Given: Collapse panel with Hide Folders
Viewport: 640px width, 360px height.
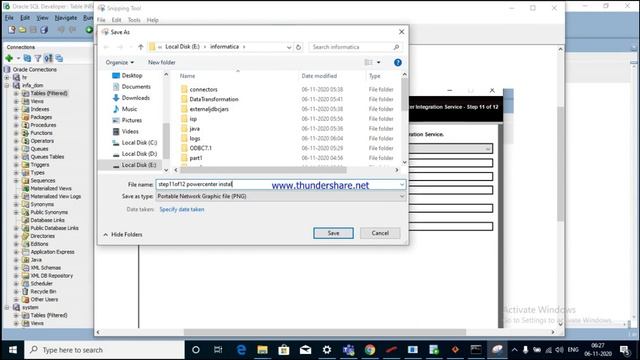Looking at the screenshot, I should (x=123, y=235).
